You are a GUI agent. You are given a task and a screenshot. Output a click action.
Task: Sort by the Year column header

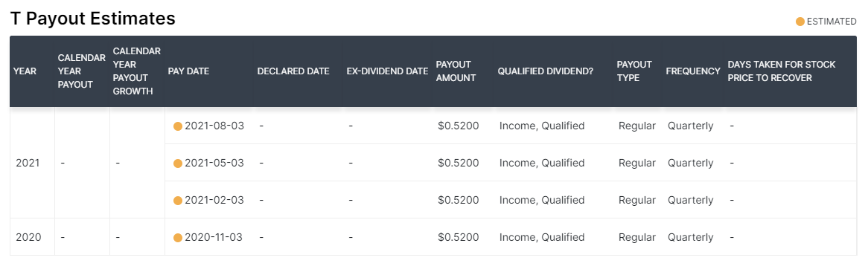(x=25, y=71)
